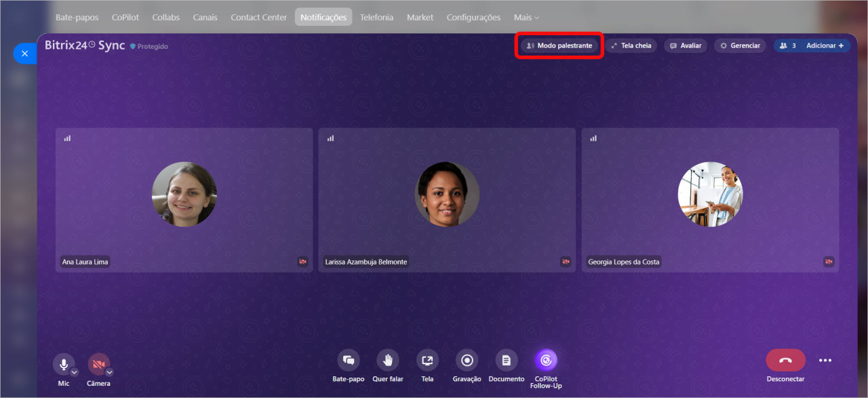Close call panel with blue X
The image size is (868, 398).
point(24,53)
